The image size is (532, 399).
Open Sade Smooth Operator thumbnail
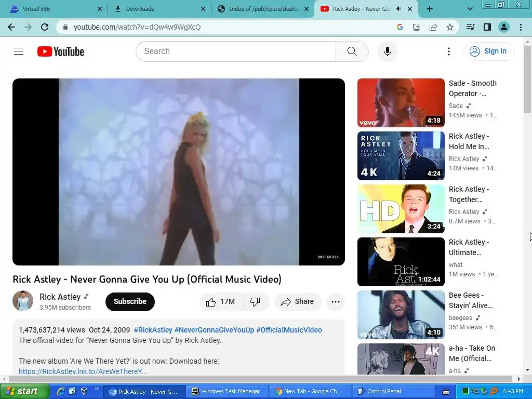pos(401,103)
